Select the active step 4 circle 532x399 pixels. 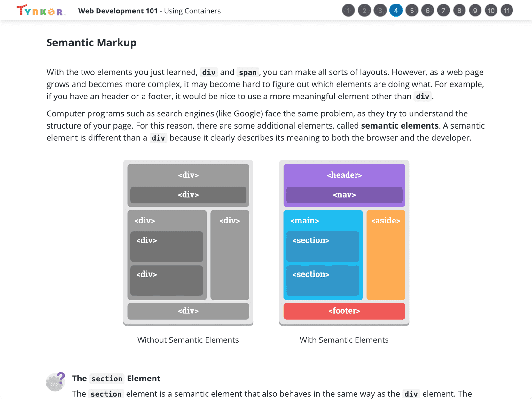coord(396,11)
